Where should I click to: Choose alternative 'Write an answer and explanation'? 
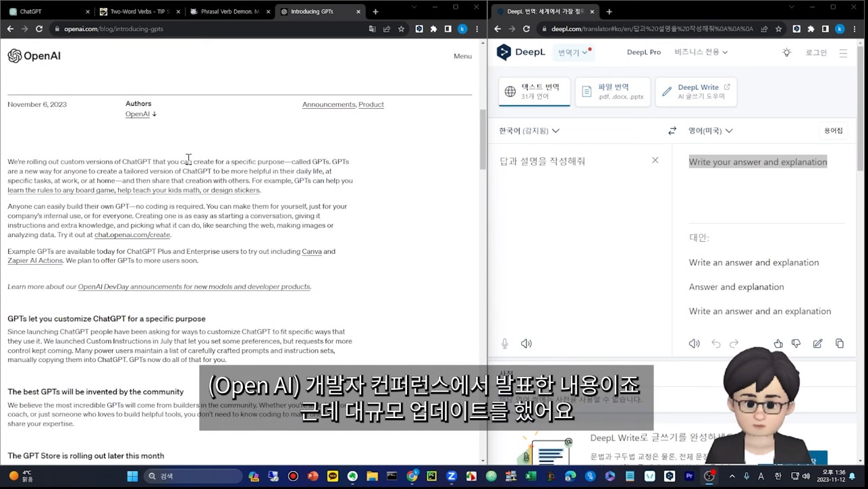coord(754,263)
